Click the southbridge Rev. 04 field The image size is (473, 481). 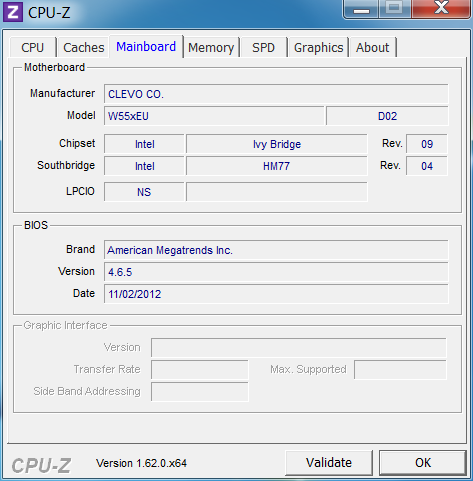pos(427,166)
